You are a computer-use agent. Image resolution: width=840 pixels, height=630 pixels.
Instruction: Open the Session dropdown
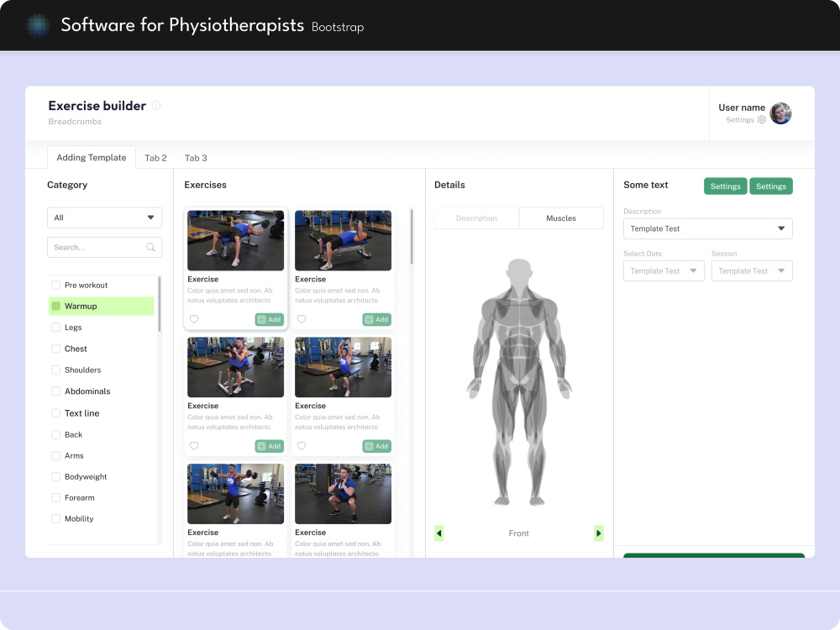(x=752, y=271)
